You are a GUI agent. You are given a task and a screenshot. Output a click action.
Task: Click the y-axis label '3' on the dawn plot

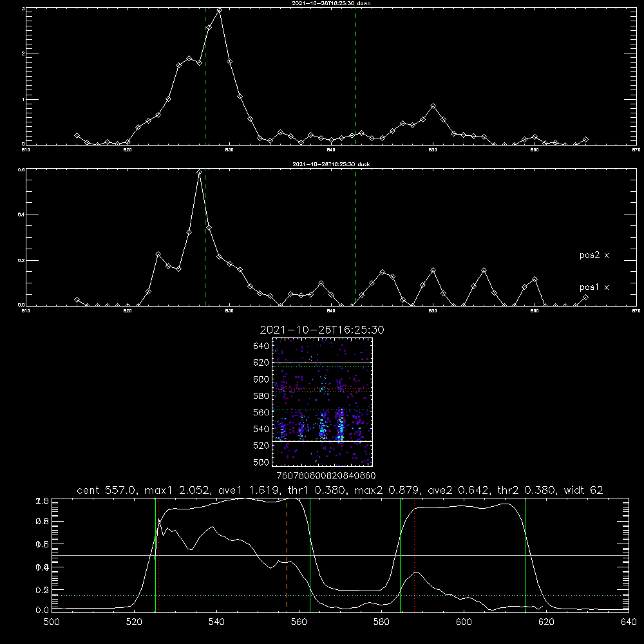pos(23,8)
